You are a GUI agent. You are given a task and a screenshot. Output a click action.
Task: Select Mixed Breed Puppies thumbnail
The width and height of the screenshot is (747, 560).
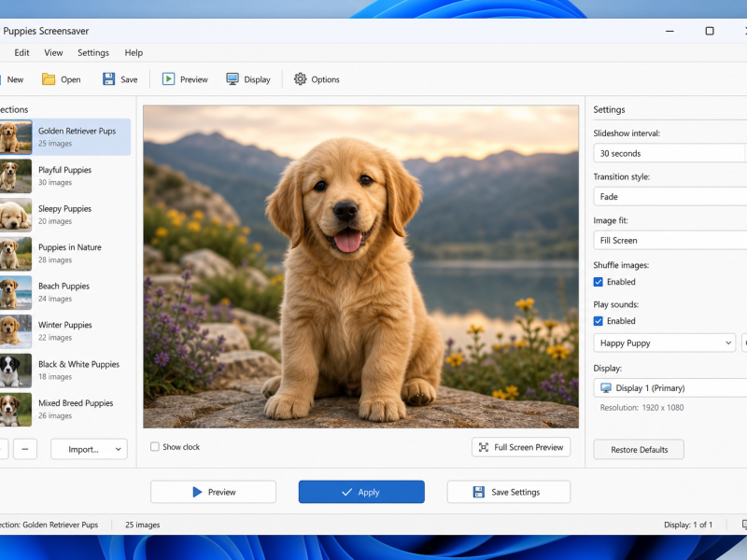point(16,409)
